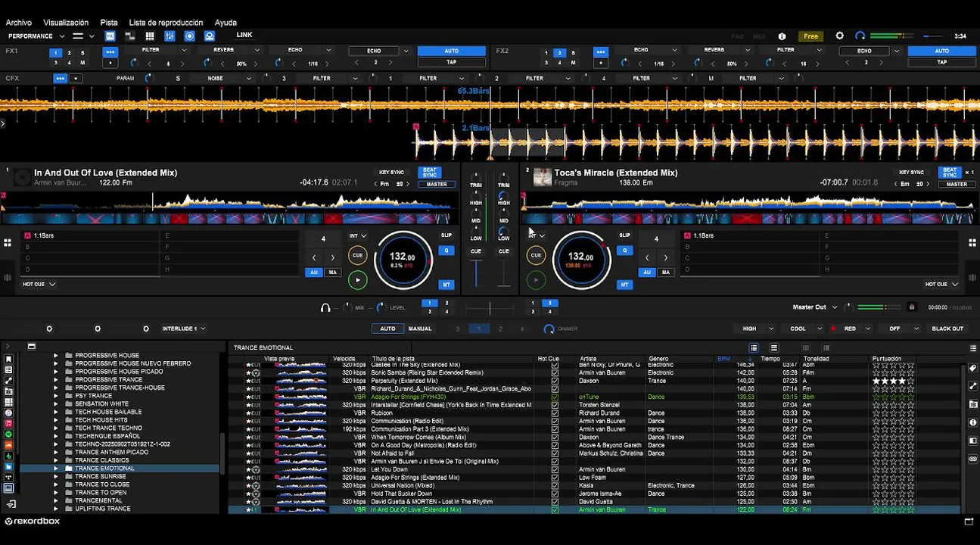The image size is (980, 545).
Task: Click the yellow Free plan badge
Action: click(810, 36)
